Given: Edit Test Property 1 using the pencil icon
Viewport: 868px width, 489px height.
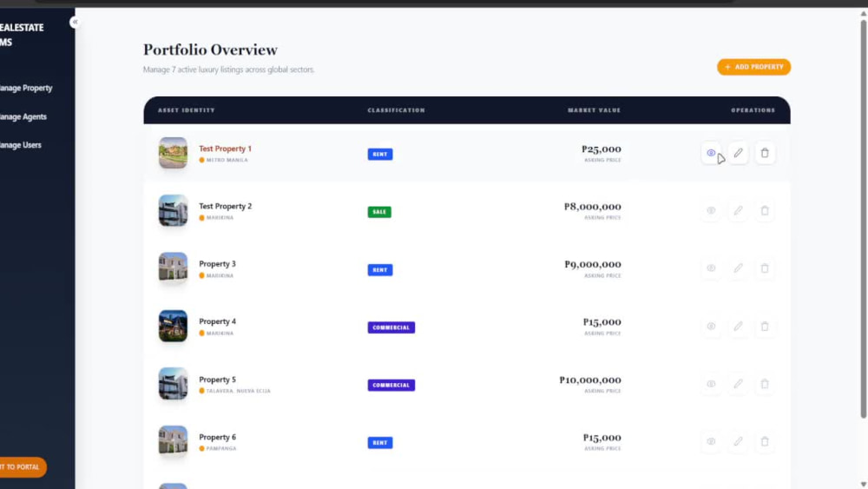Looking at the screenshot, I should point(738,153).
